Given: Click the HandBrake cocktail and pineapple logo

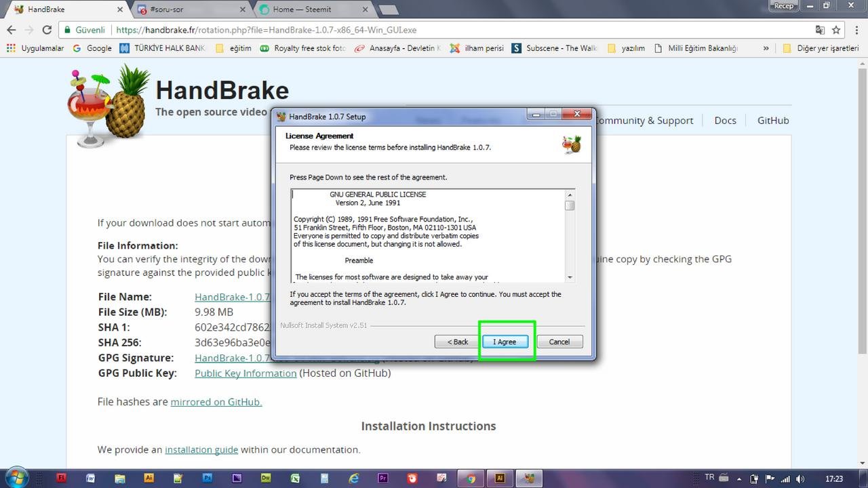Looking at the screenshot, I should click(107, 105).
